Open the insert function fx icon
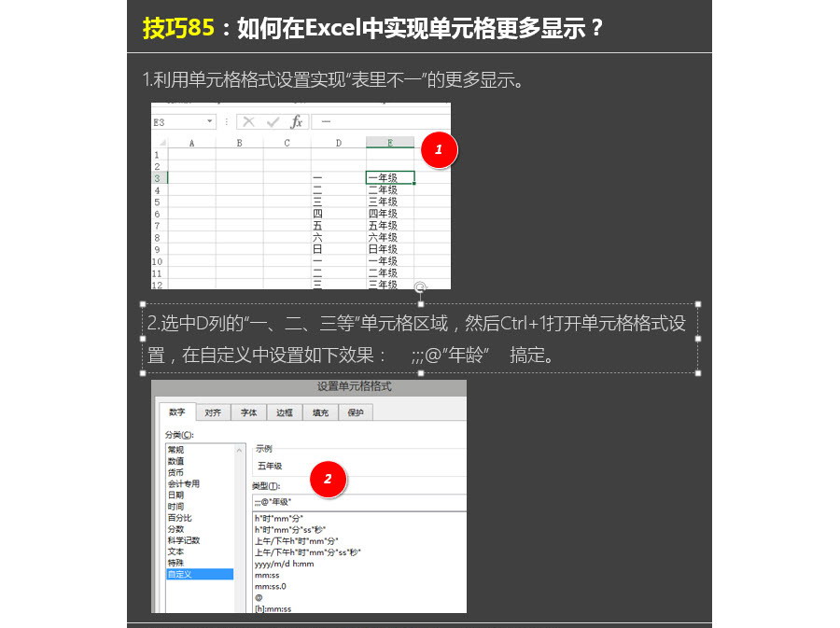The image size is (840, 628). point(296,122)
